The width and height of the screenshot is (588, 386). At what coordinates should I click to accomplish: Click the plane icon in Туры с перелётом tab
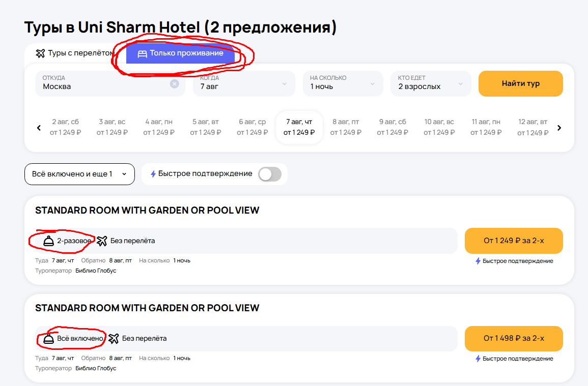click(41, 53)
